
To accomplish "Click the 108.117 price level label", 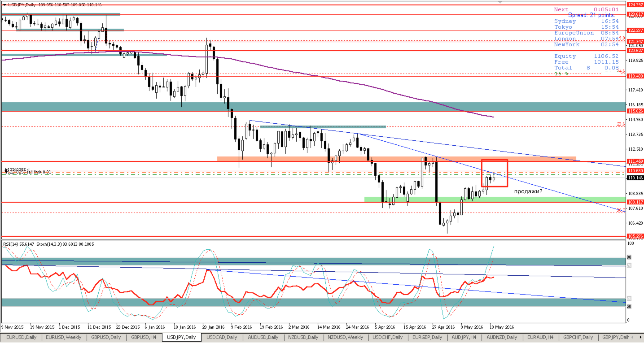I will tap(635, 202).
